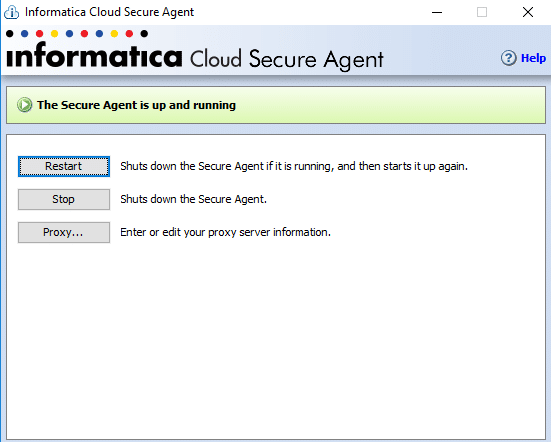Shut down the agent with Stop button
This screenshot has width=551, height=442.
[x=64, y=199]
